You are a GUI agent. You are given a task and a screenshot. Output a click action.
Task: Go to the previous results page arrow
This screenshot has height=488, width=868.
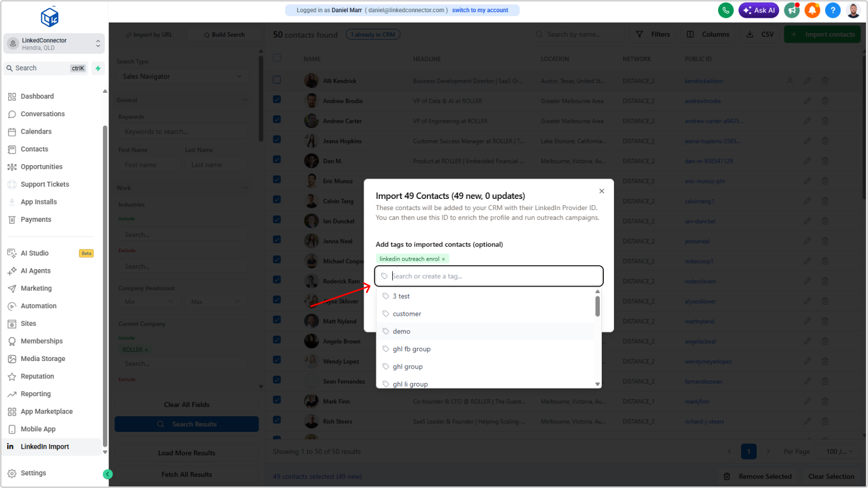(729, 451)
